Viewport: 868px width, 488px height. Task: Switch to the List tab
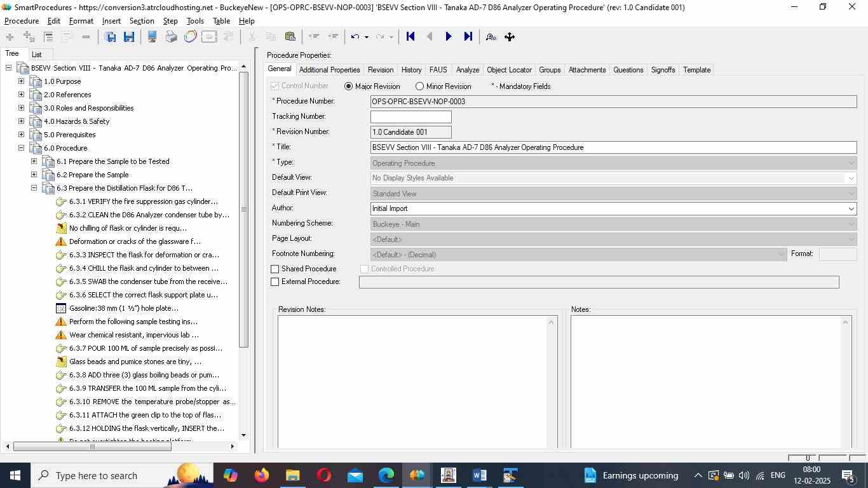[37, 55]
